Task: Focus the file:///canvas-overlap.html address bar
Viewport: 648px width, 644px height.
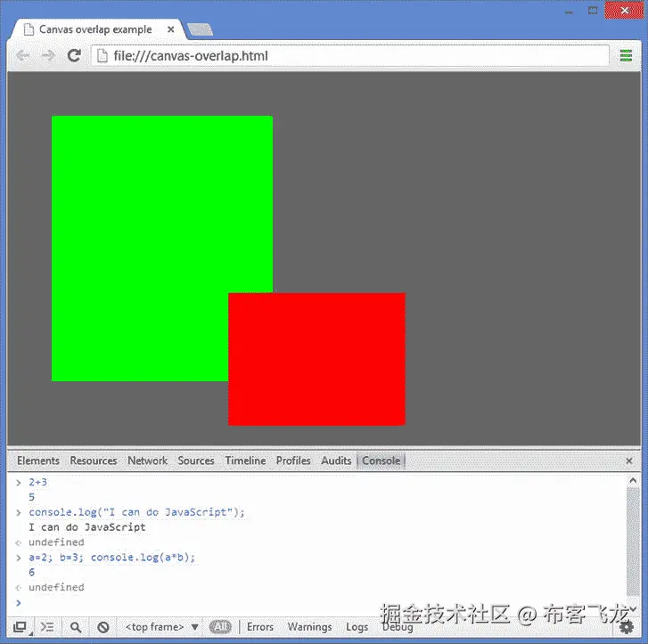Action: click(350, 56)
